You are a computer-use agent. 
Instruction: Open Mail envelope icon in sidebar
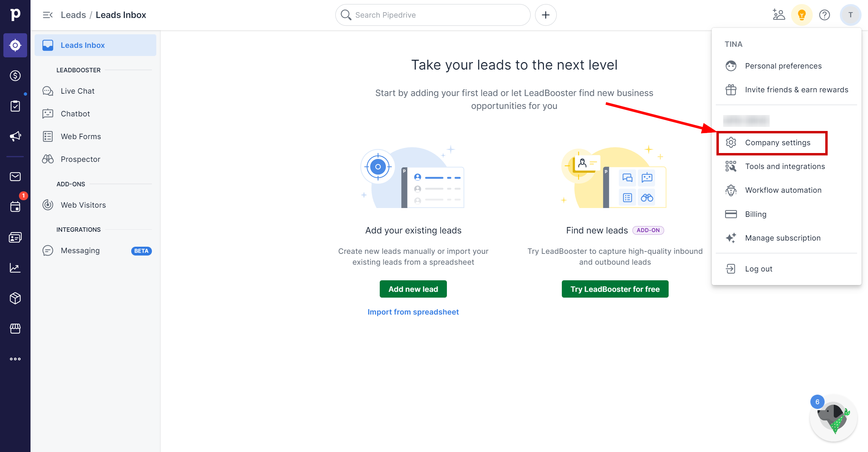click(x=15, y=176)
